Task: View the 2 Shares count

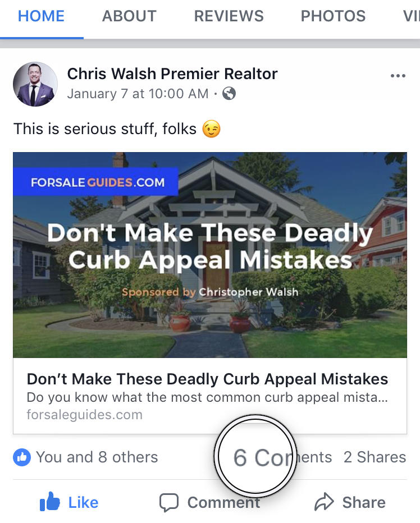Action: click(x=375, y=457)
